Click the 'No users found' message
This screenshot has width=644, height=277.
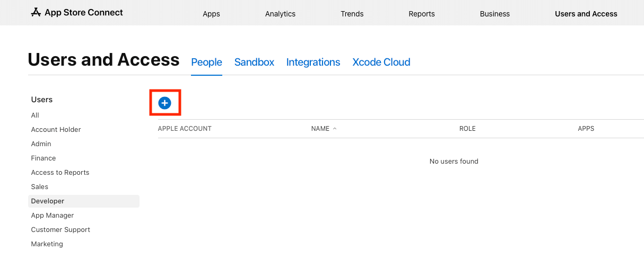click(454, 161)
